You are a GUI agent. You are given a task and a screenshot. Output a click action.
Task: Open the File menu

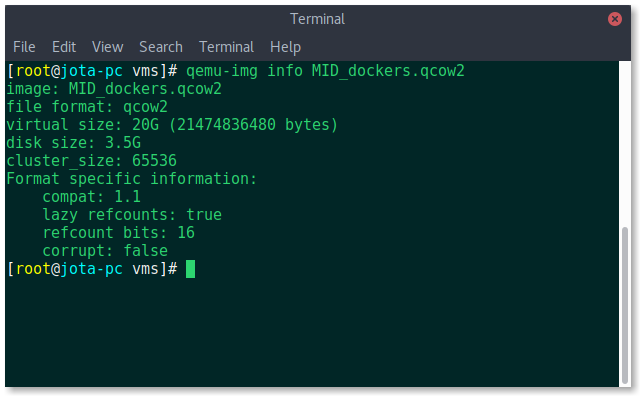tap(24, 47)
